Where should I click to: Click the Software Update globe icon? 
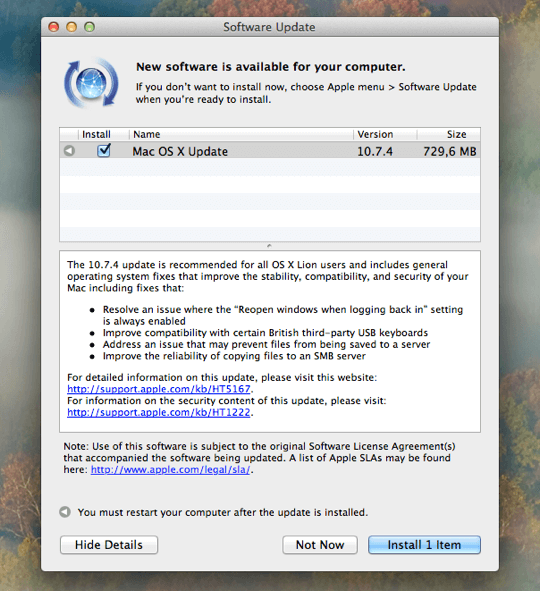[x=91, y=83]
